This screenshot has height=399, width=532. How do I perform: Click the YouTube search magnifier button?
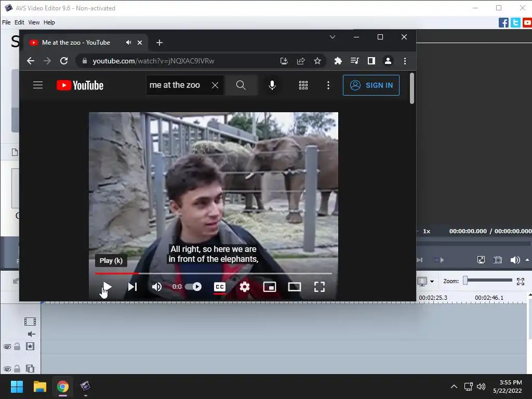tap(241, 85)
